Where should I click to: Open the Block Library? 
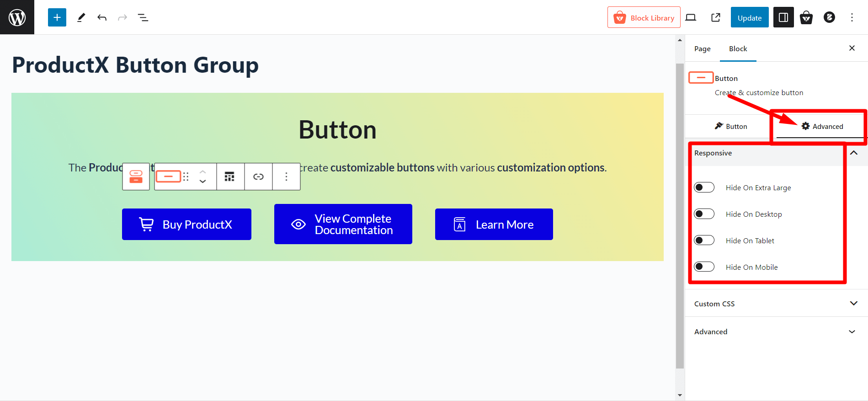point(644,17)
